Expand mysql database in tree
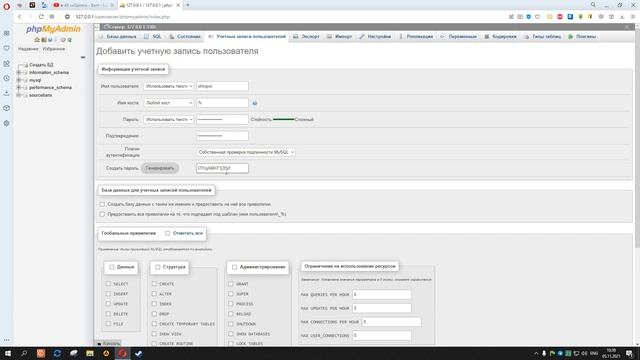 tap(19, 80)
